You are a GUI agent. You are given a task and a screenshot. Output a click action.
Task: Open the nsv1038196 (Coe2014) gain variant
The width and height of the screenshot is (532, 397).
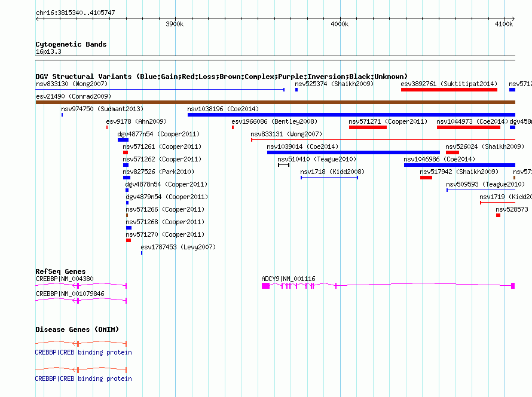tap(351, 115)
